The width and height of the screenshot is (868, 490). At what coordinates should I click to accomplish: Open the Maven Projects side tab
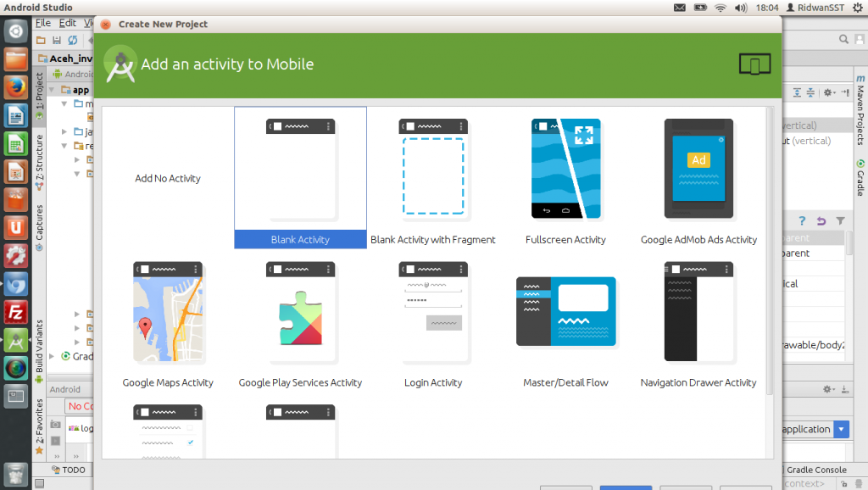(860, 110)
